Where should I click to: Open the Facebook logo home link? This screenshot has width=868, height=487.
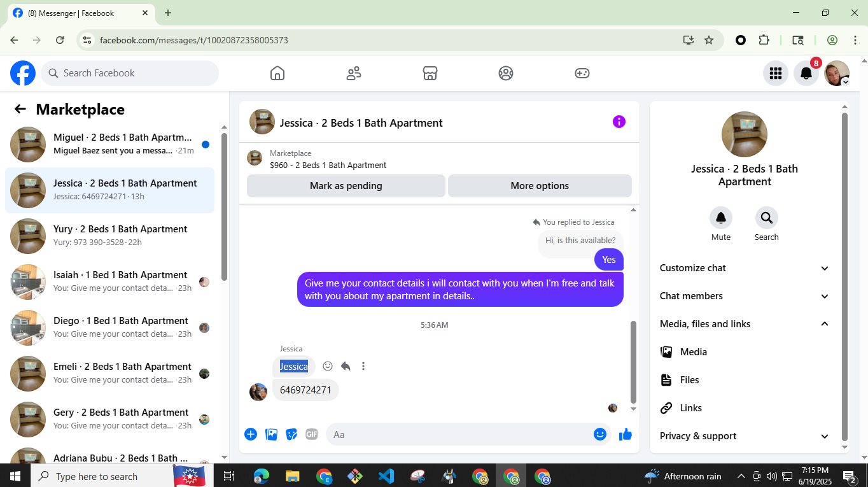pyautogui.click(x=23, y=73)
